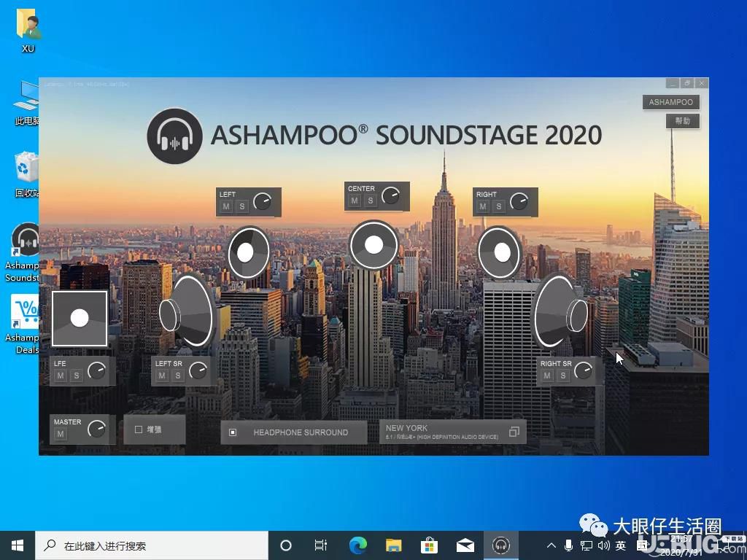The width and height of the screenshot is (747, 560).
Task: Click the RIGHT channel volume knob
Action: pyautogui.click(x=519, y=201)
